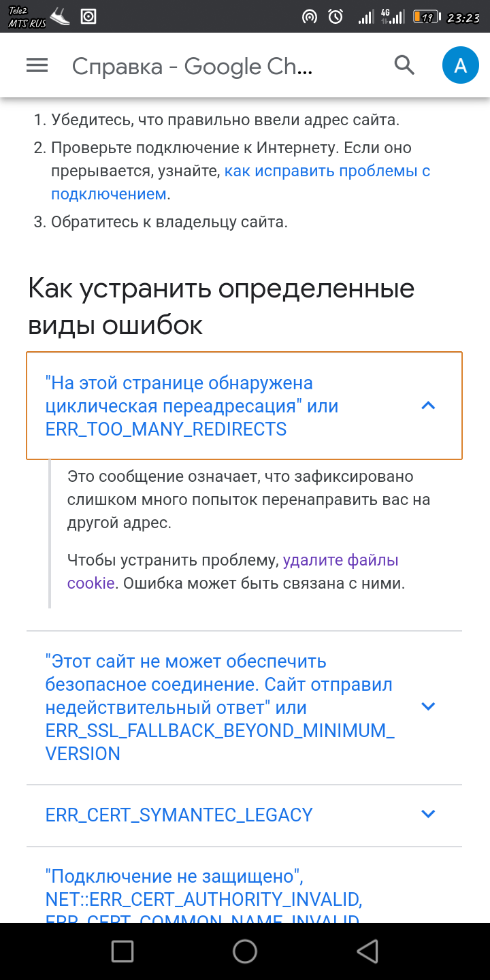
Task: Open the account avatar "A"
Action: tap(461, 65)
